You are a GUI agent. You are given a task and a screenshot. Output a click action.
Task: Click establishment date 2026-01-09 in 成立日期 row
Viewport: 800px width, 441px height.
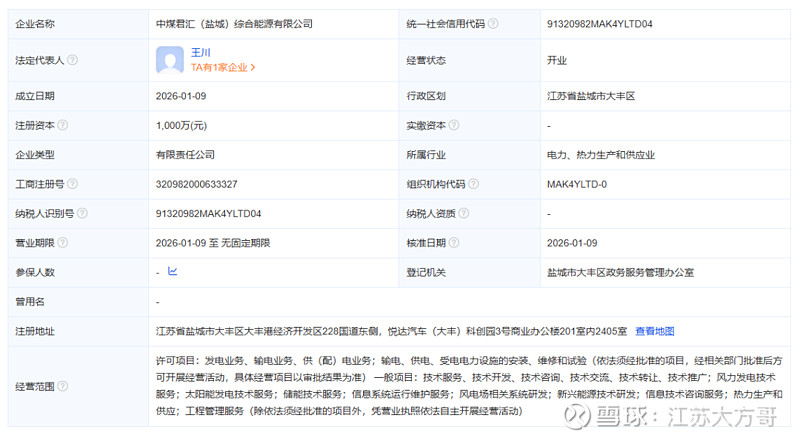tap(181, 96)
